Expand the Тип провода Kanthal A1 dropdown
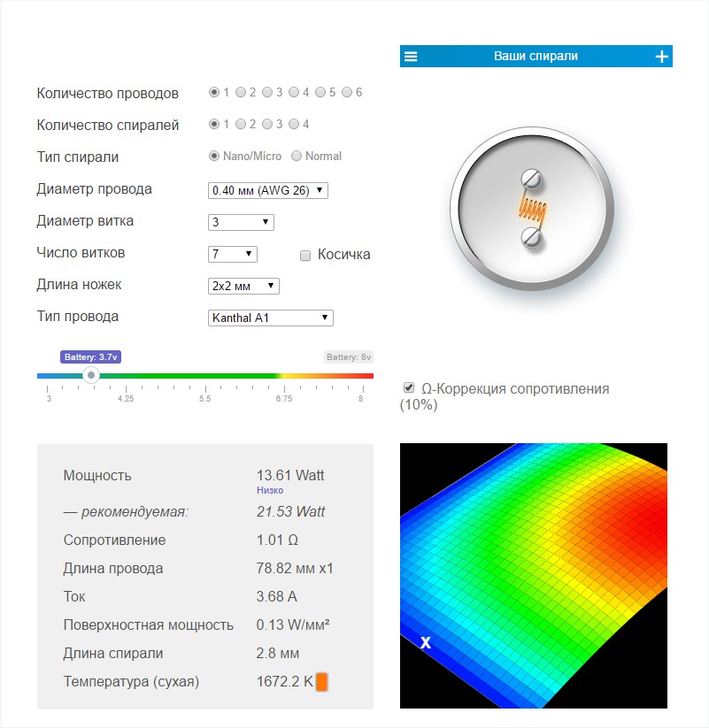This screenshot has height=728, width=709. point(270,318)
